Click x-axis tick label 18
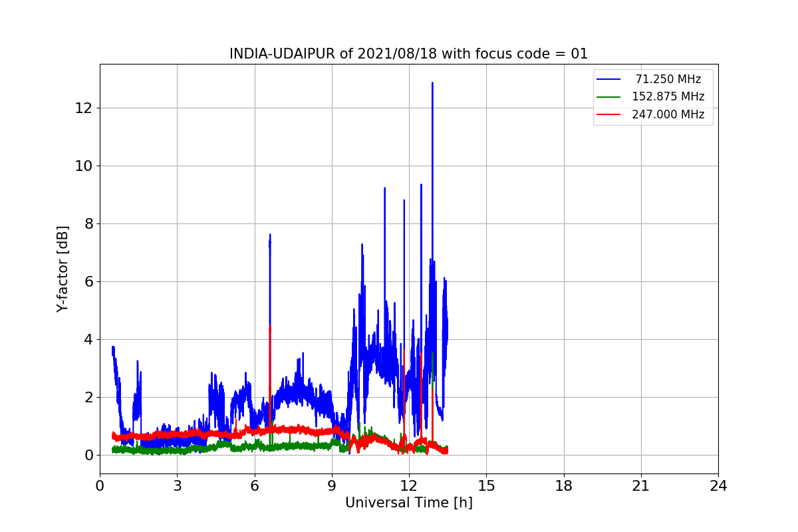The width and height of the screenshot is (798, 532). pyautogui.click(x=564, y=485)
